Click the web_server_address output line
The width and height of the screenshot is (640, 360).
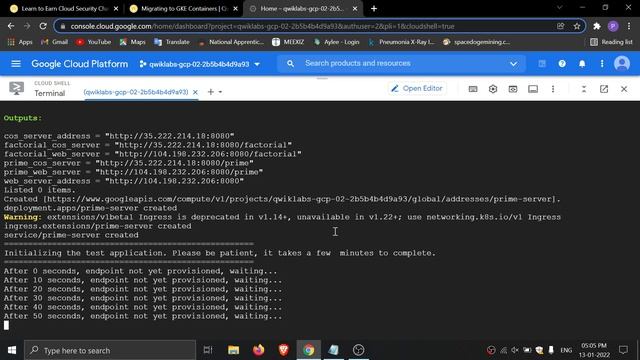click(x=124, y=181)
